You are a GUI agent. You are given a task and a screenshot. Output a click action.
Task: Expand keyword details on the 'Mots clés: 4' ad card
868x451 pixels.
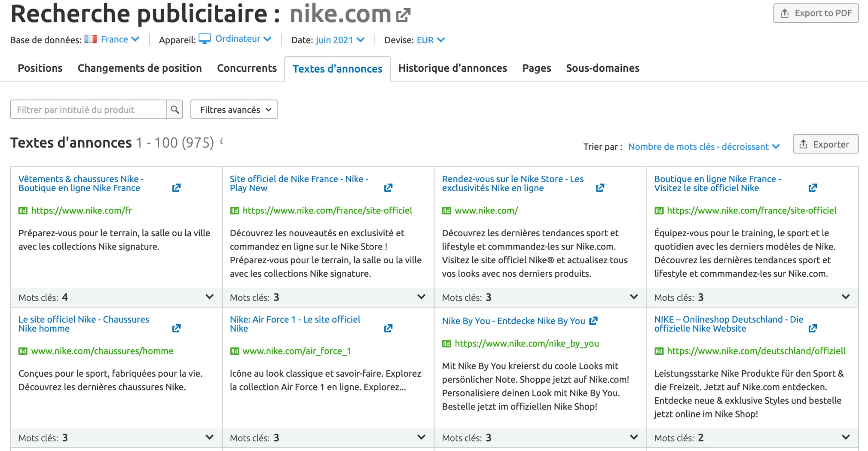coord(209,297)
